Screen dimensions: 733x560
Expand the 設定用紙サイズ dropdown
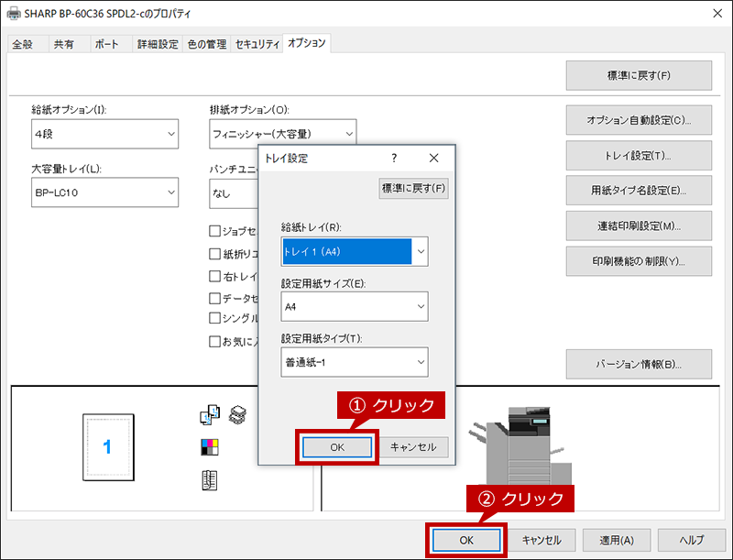355,306
